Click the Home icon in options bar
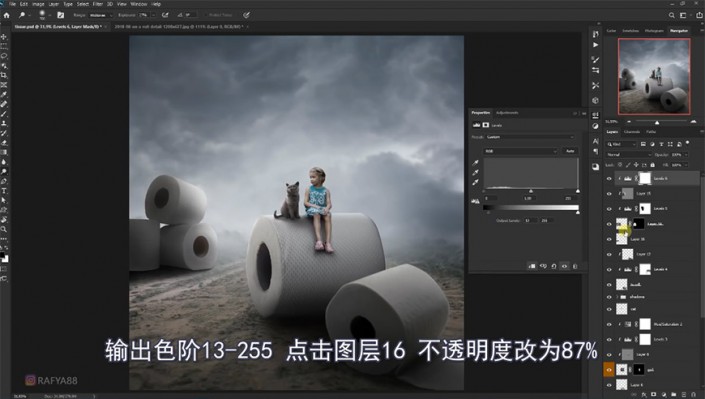 coord(6,15)
